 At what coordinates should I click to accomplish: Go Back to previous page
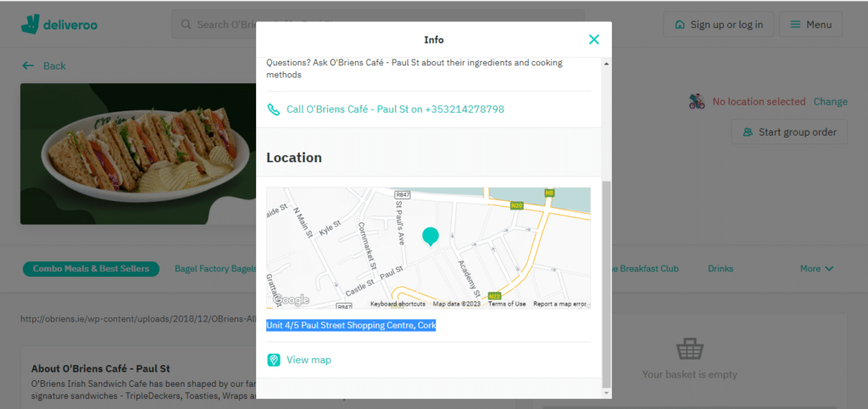coord(44,66)
